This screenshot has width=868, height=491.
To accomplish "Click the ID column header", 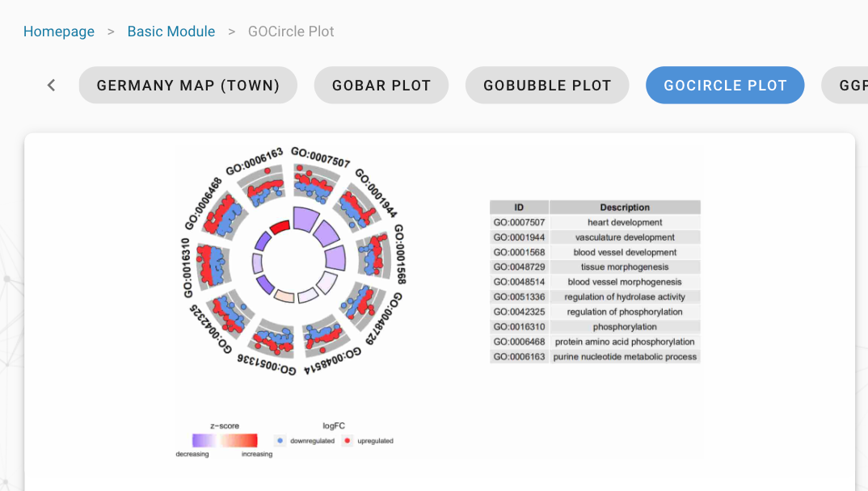I will tap(519, 208).
